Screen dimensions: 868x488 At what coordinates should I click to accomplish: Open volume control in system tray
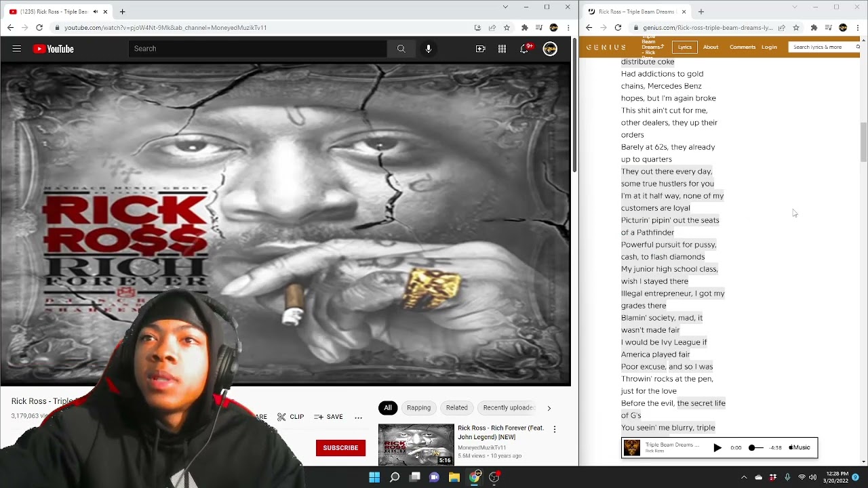(812, 477)
